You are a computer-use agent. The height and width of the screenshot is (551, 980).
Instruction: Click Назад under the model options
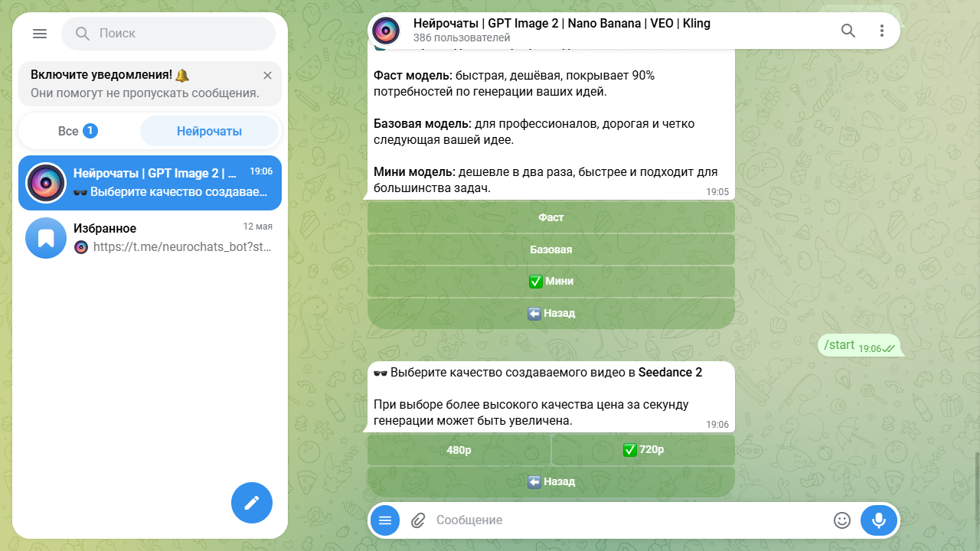[x=551, y=314]
